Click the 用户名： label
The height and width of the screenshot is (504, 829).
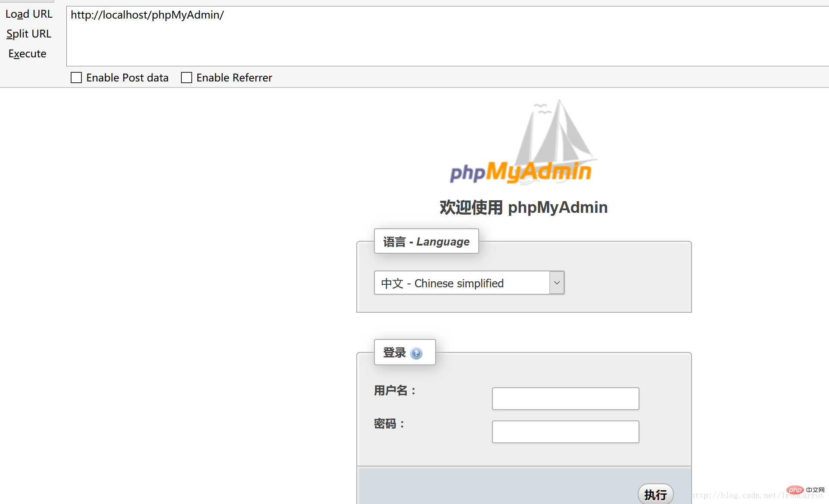pos(395,391)
